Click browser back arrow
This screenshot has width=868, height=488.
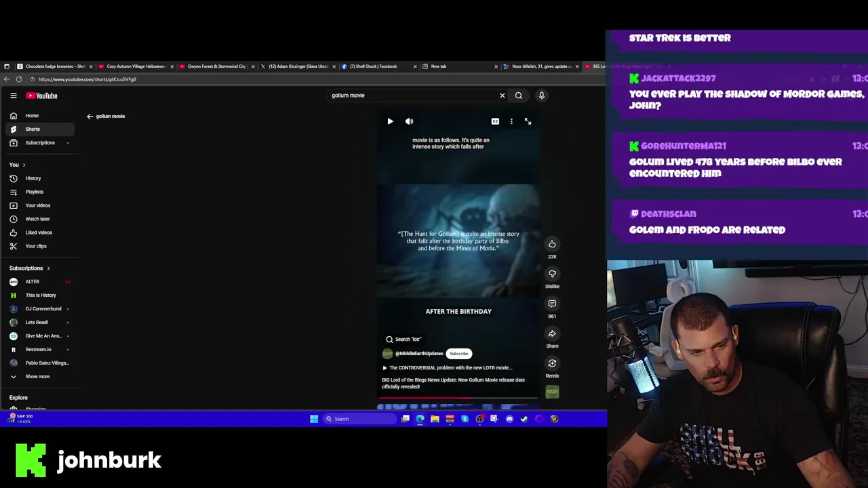click(x=7, y=79)
